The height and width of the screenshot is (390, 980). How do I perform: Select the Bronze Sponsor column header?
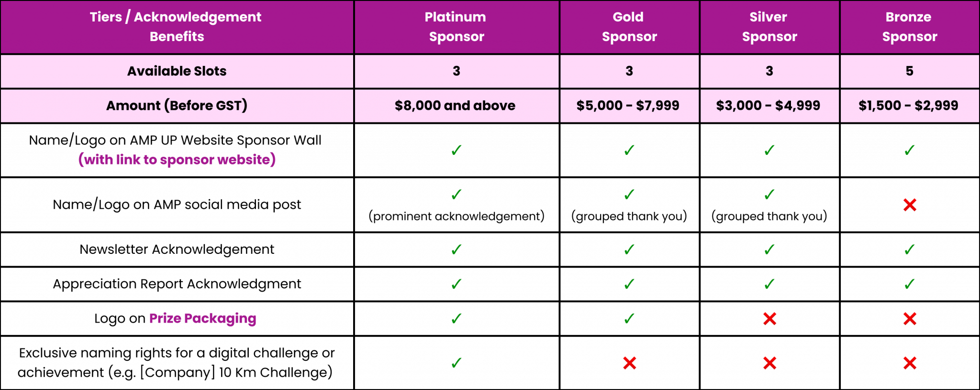pyautogui.click(x=909, y=27)
